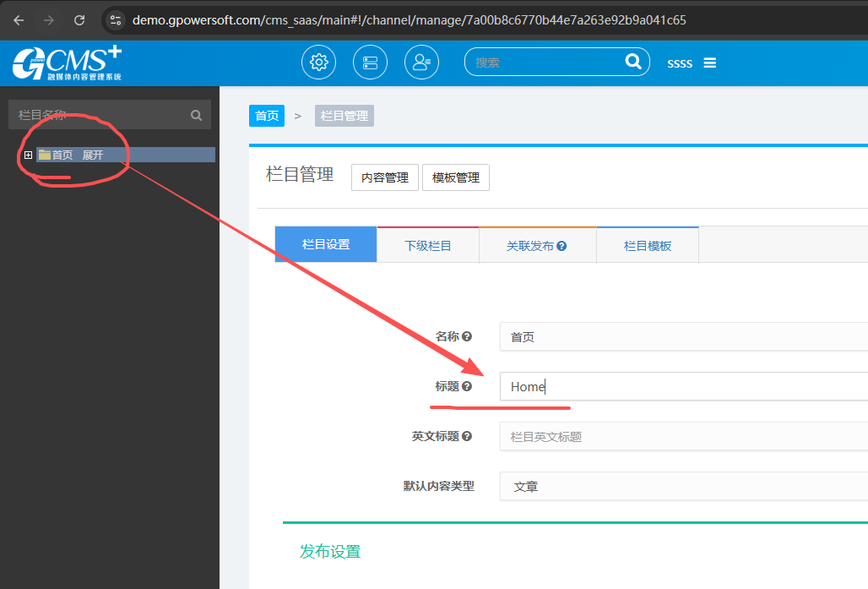Expand the 首页 tree node plus box
The height and width of the screenshot is (589, 868).
point(29,155)
